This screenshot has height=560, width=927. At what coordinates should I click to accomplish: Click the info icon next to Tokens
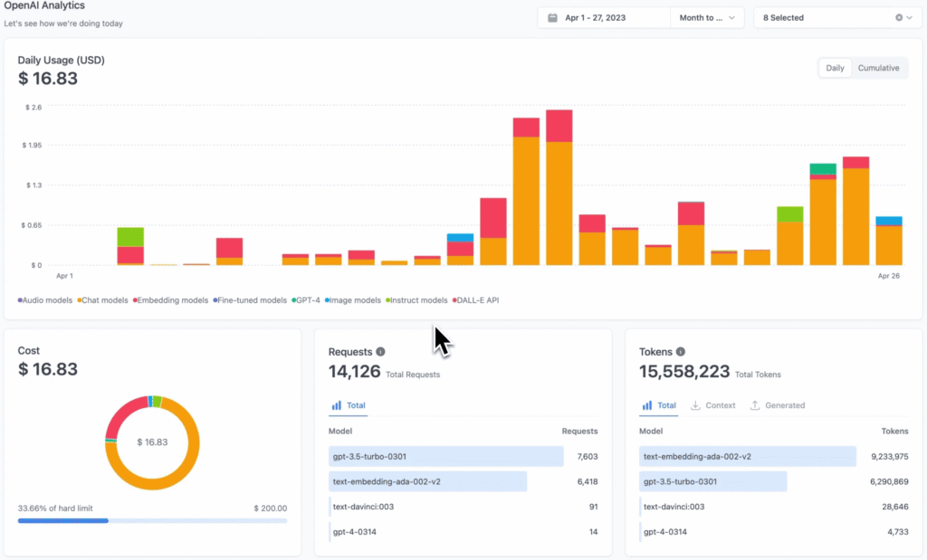pos(681,352)
